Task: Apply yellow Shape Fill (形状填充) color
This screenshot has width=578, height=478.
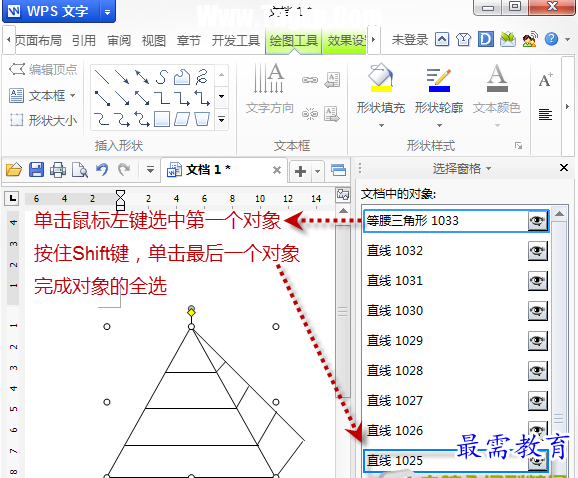Action: pyautogui.click(x=381, y=78)
